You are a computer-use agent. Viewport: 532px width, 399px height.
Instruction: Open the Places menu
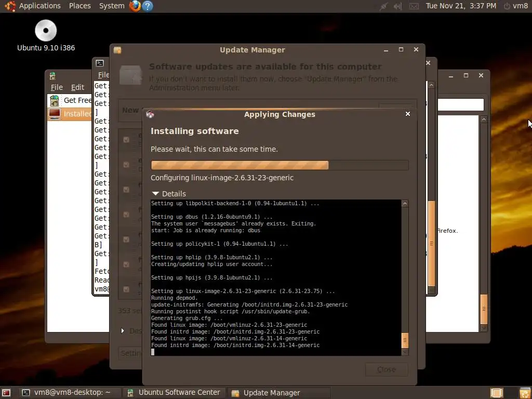pos(79,6)
